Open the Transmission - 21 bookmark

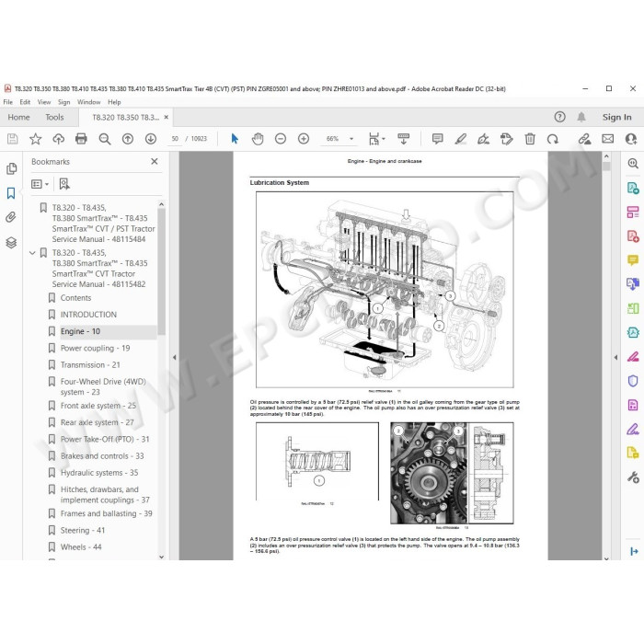point(90,364)
